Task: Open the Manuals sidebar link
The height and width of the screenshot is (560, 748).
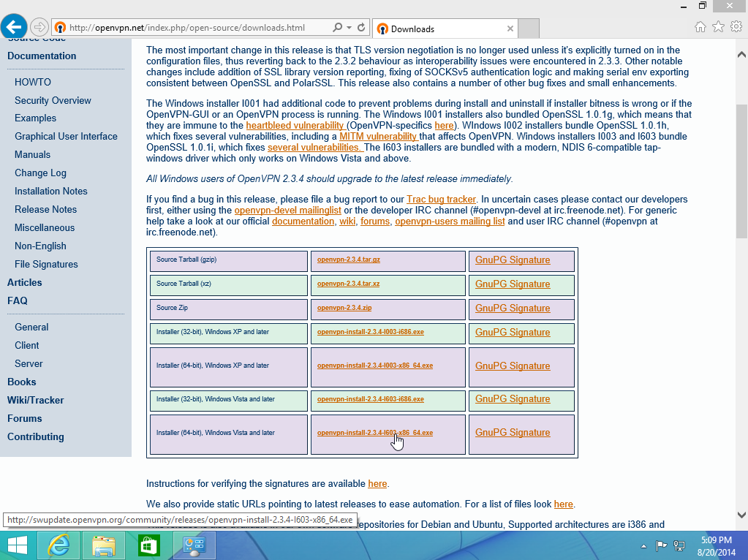Action: pos(32,154)
